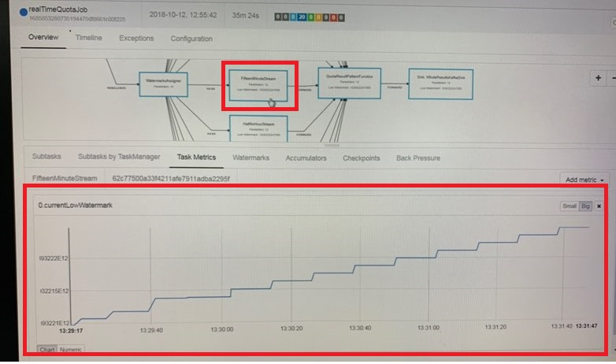Screen dimensions: 616x364
Task: Select the WatermarkAssigner node
Action: click(163, 84)
